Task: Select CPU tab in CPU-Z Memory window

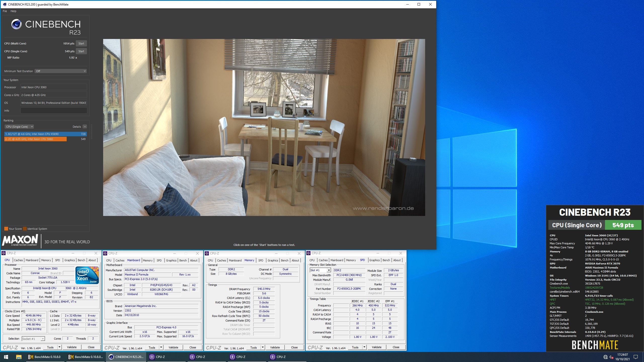Action: pos(211,260)
